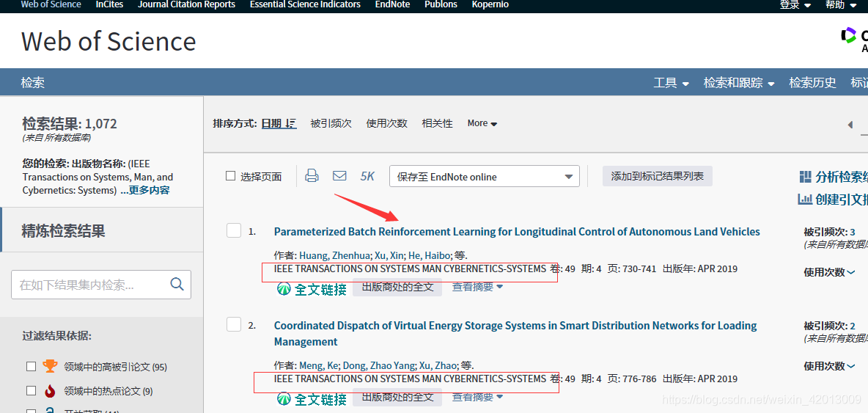Click the hot papers flame icon

[x=50, y=391]
